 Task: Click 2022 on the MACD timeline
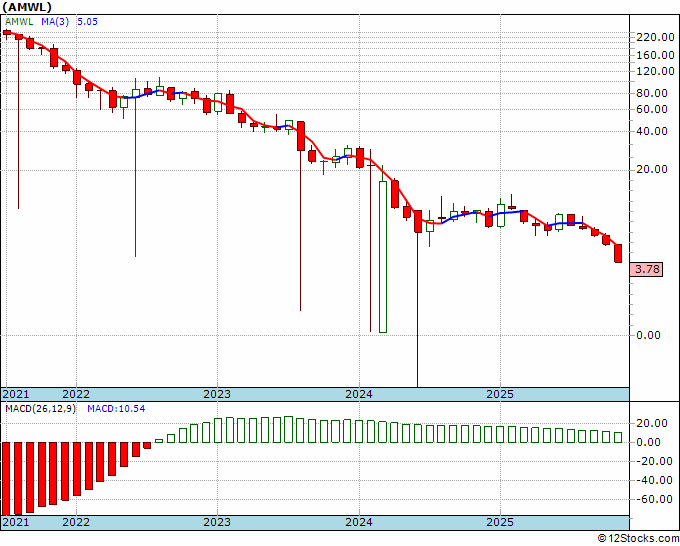(x=76, y=522)
